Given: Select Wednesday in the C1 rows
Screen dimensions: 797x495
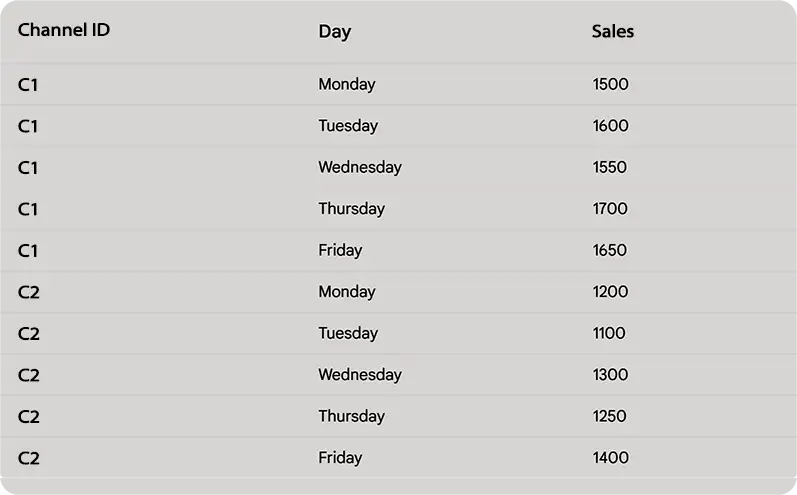Looking at the screenshot, I should coord(359,167).
